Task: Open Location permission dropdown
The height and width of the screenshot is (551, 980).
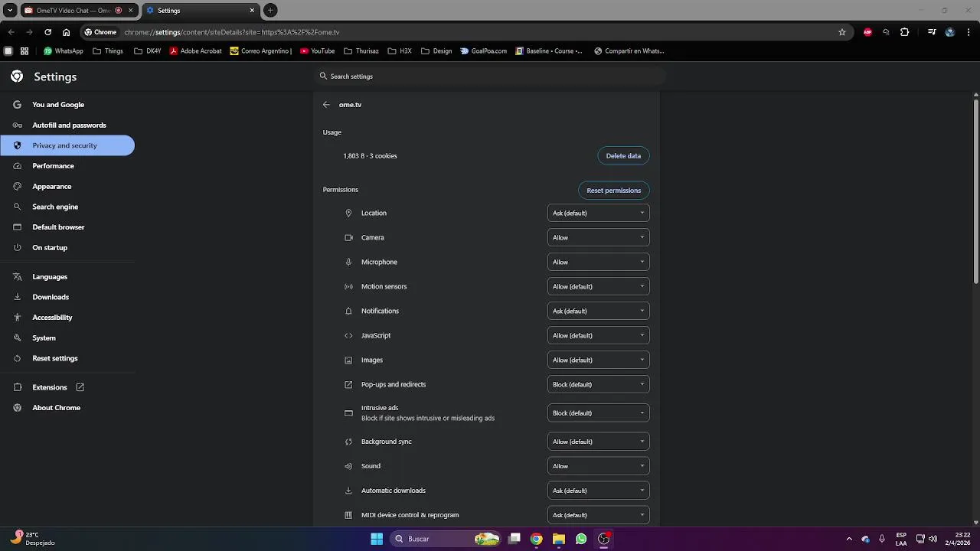Action: point(599,213)
